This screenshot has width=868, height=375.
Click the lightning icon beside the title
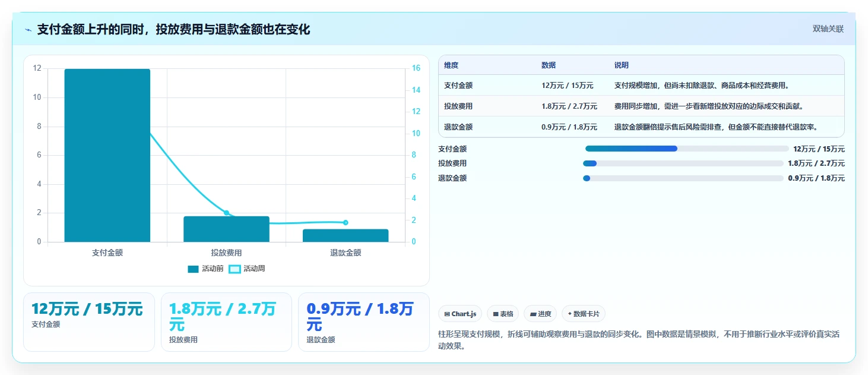point(28,30)
